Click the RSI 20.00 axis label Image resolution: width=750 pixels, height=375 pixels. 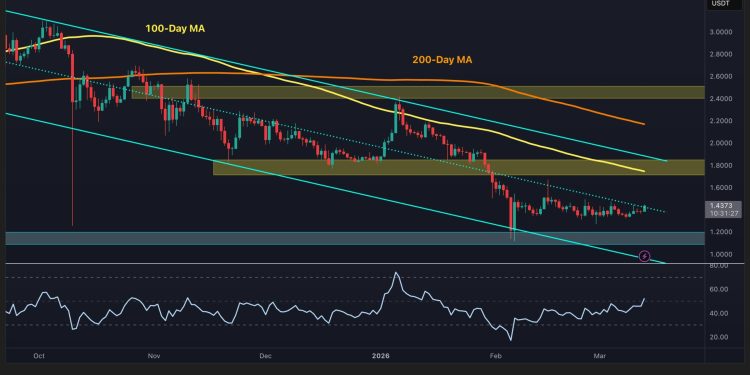pos(720,337)
